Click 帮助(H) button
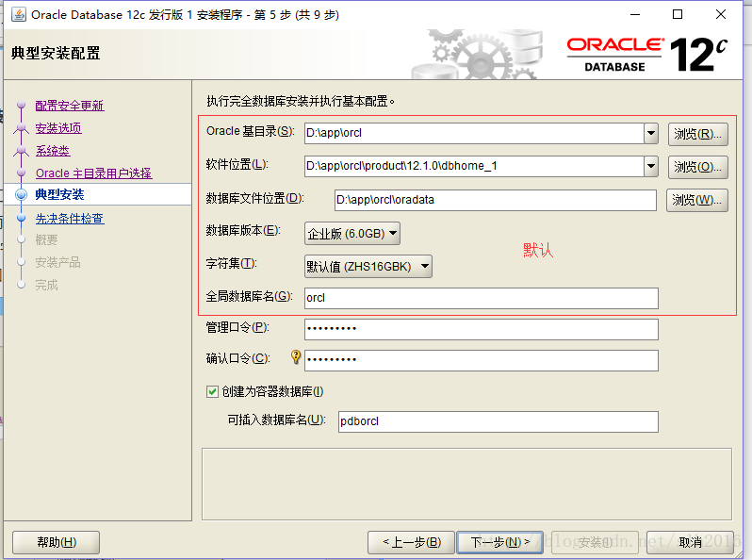752x560 pixels. pos(57,542)
